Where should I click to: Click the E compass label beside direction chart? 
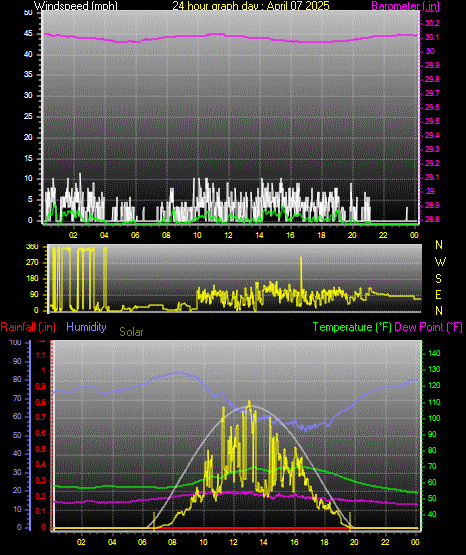click(x=438, y=295)
